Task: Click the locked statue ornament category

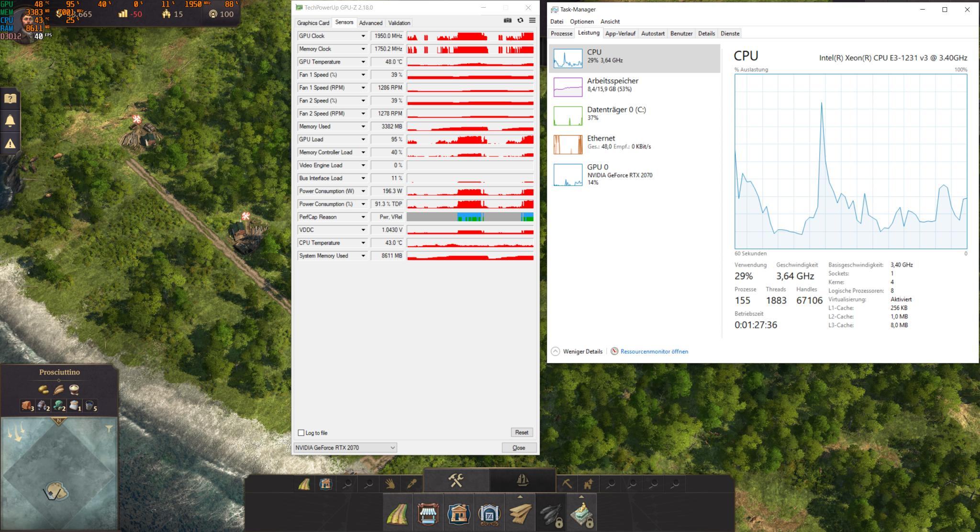Action: point(581,514)
